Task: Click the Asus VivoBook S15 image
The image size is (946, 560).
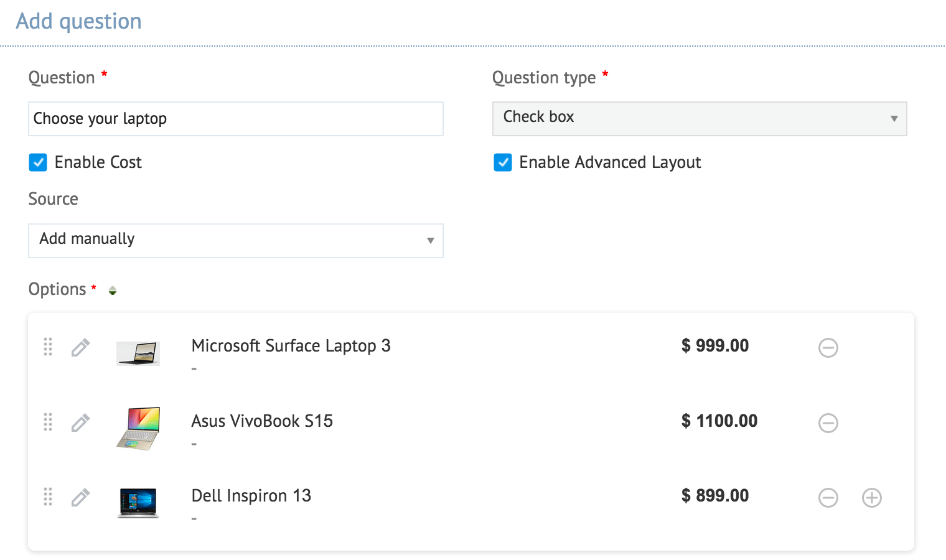Action: [x=138, y=428]
